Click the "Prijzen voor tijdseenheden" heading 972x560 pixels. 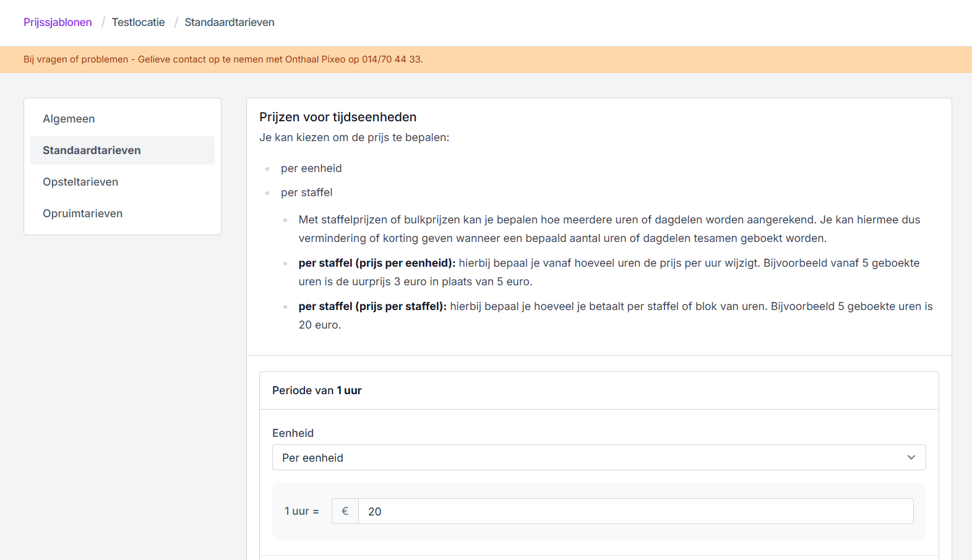(338, 117)
